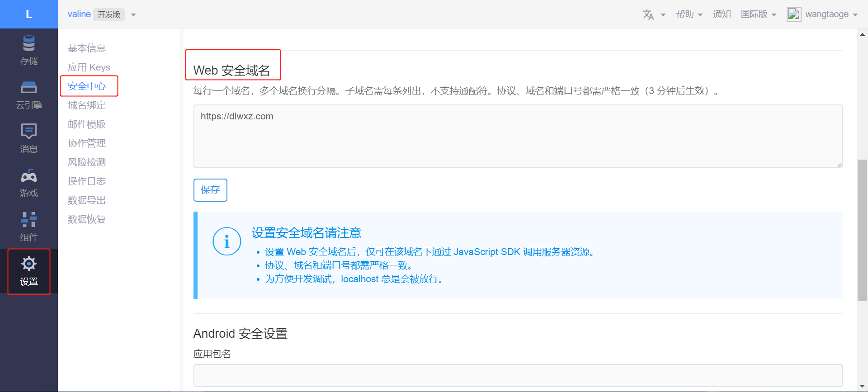This screenshot has width=868, height=392.
Task: Go to 域名绑定 in the settings menu
Action: (x=87, y=105)
